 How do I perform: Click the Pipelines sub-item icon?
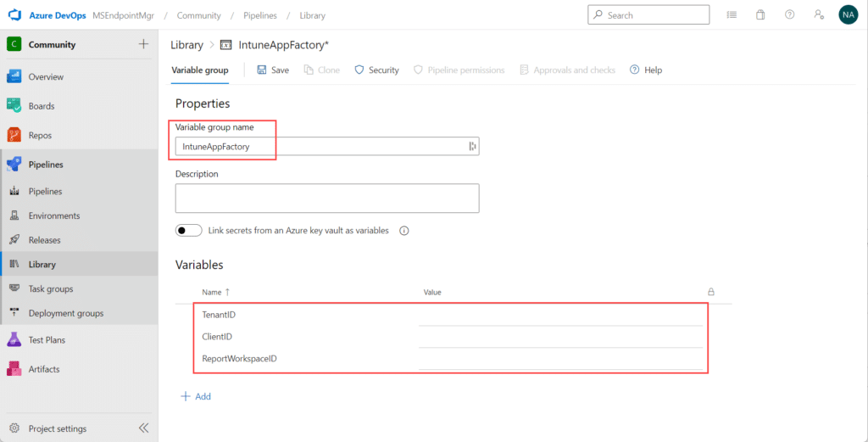point(15,191)
